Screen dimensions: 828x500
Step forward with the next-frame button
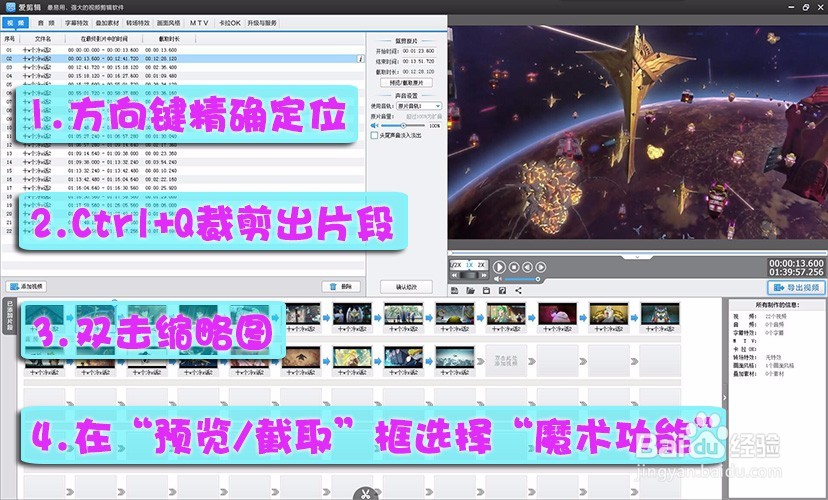click(x=540, y=267)
